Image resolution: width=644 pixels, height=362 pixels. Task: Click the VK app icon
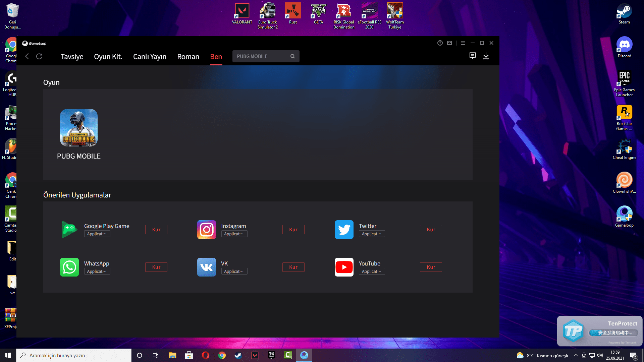207,267
